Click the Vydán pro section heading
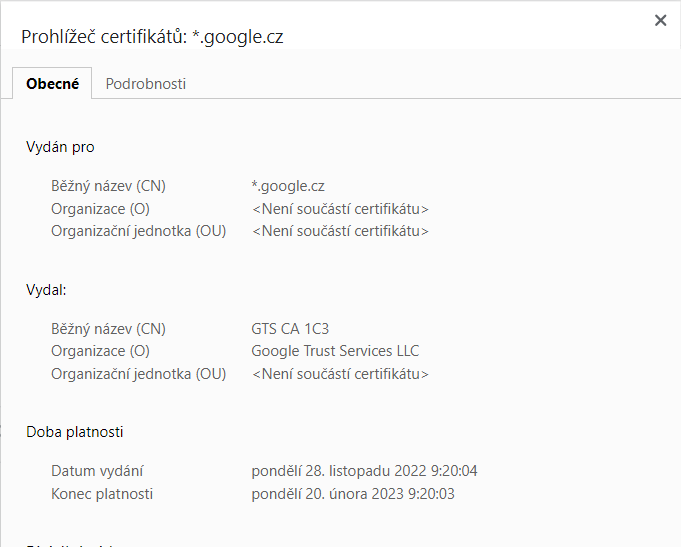The height and width of the screenshot is (547, 681). click(x=60, y=147)
